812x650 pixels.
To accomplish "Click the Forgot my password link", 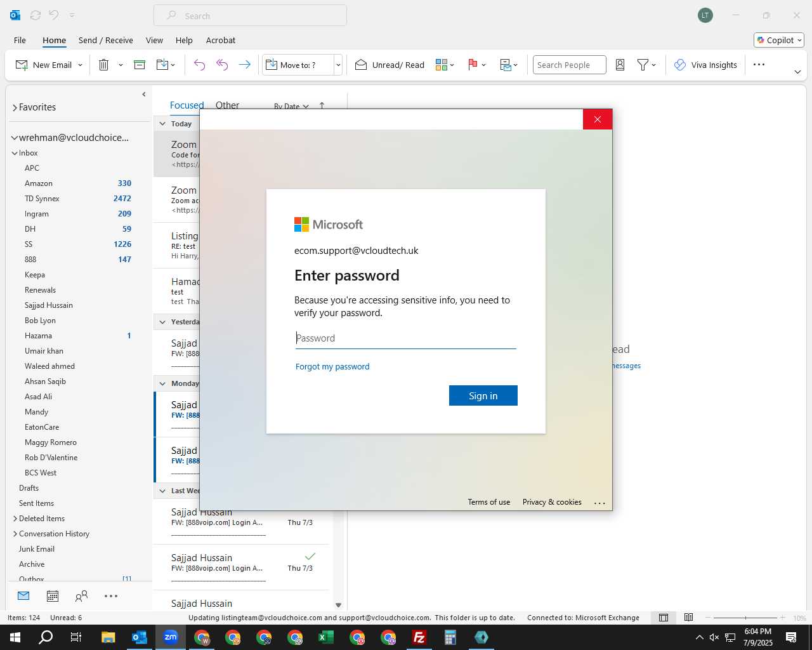I will pos(332,367).
